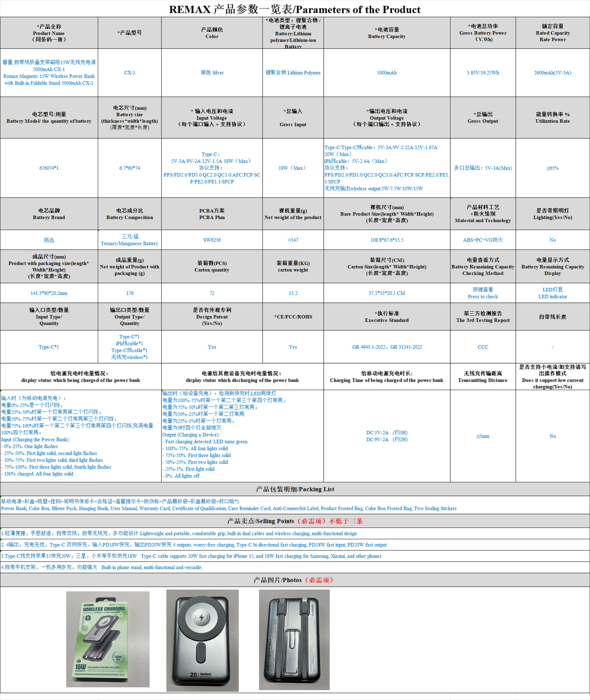The image size is (590, 700).
Task: Open the back-view photo showing foldable stand
Action: (294, 640)
